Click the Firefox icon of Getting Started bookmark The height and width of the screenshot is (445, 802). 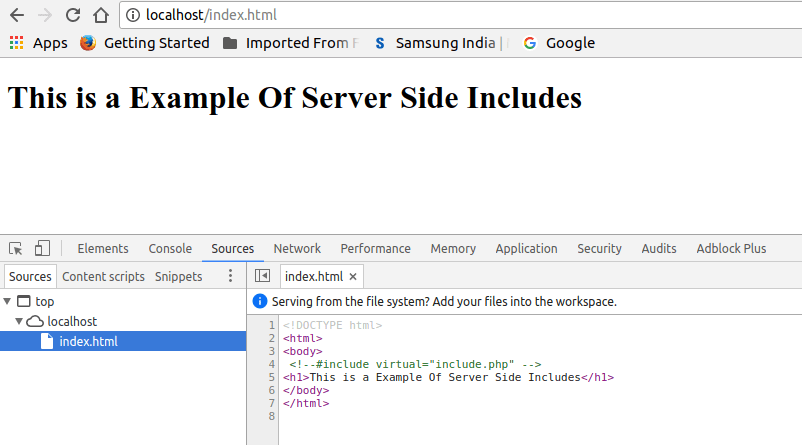[x=88, y=43]
